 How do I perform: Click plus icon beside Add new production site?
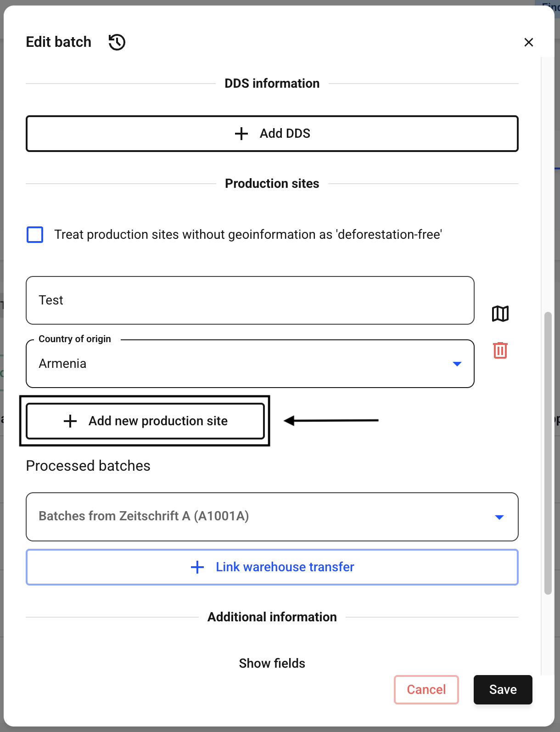click(70, 421)
